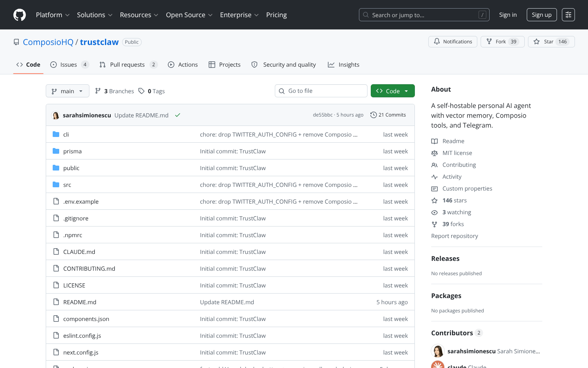Open the eslint.config.js file
This screenshot has width=588, height=368.
[x=82, y=336]
